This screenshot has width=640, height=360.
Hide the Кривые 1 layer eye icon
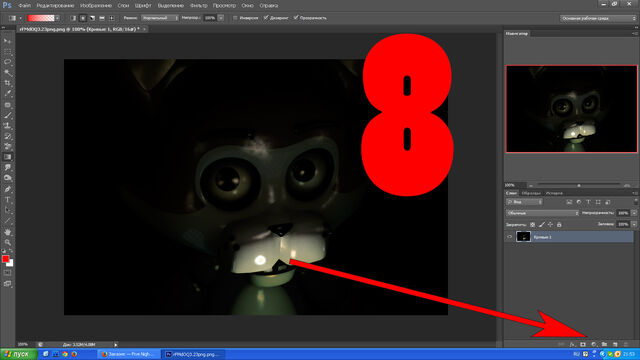pos(509,237)
